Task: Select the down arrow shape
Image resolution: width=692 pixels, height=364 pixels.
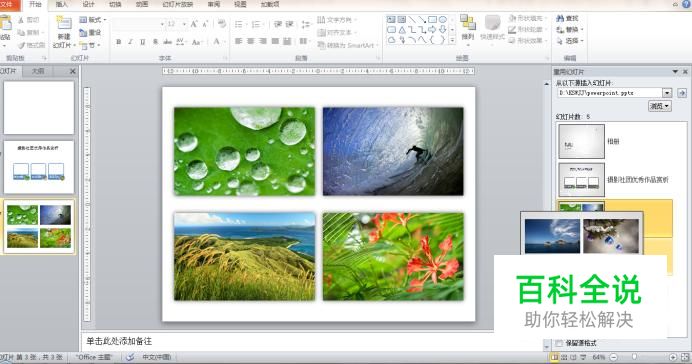Action: (x=443, y=30)
